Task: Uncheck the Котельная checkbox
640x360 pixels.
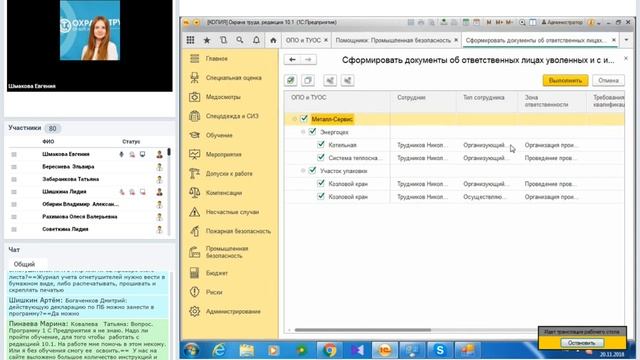Action: click(321, 144)
